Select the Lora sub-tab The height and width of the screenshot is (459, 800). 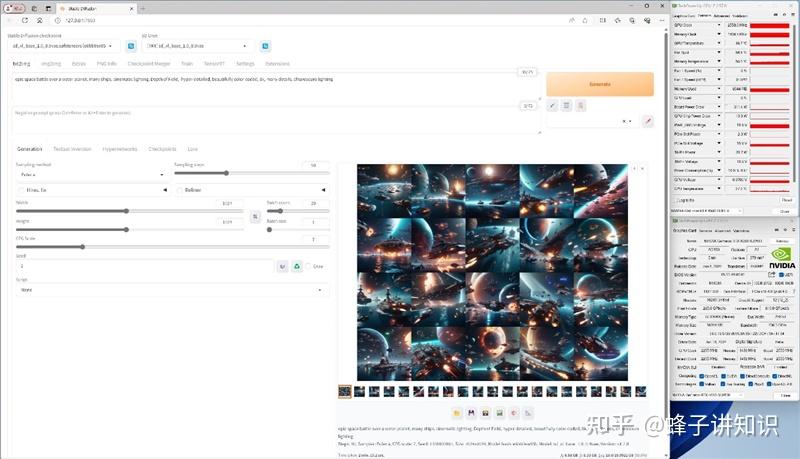(x=192, y=149)
